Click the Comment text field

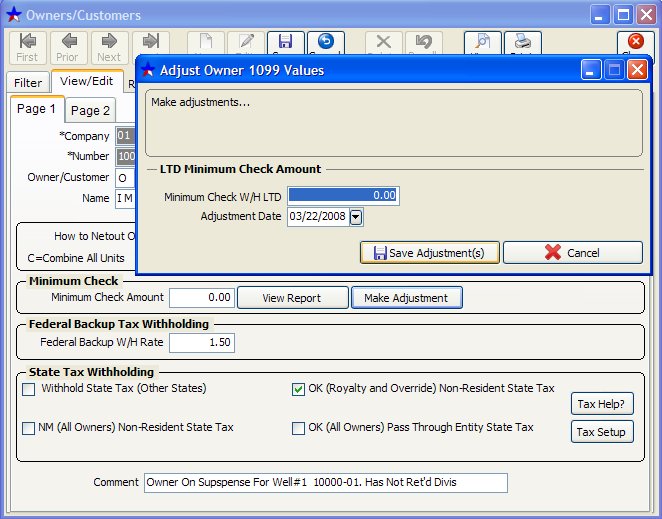[x=326, y=483]
